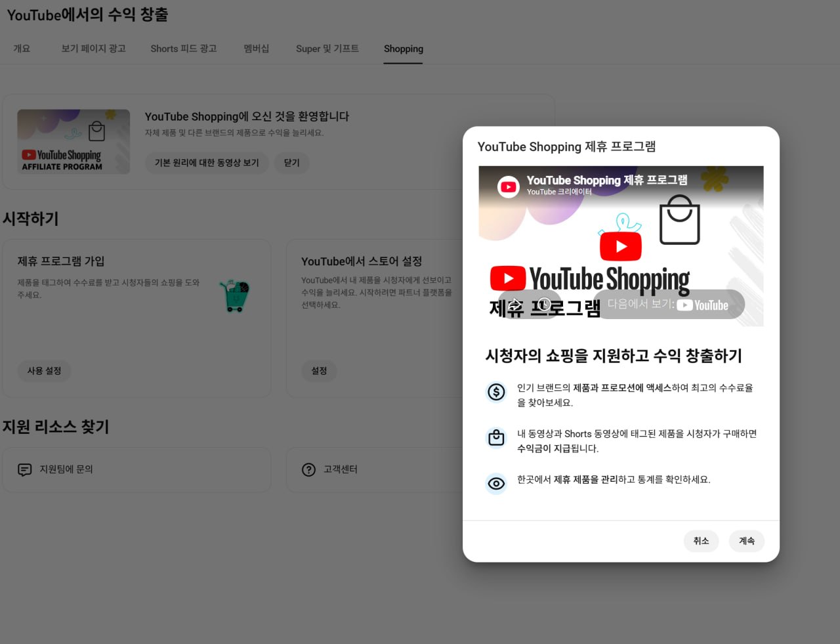Switch to the 개요 tab

22,49
